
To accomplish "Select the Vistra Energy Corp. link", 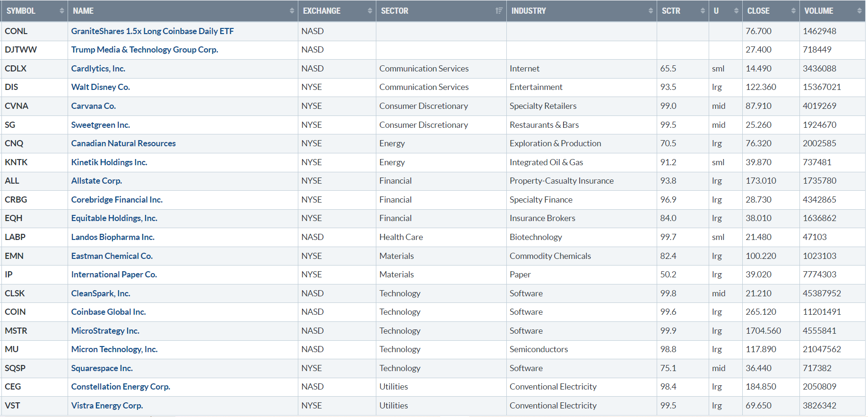I will 107,406.
